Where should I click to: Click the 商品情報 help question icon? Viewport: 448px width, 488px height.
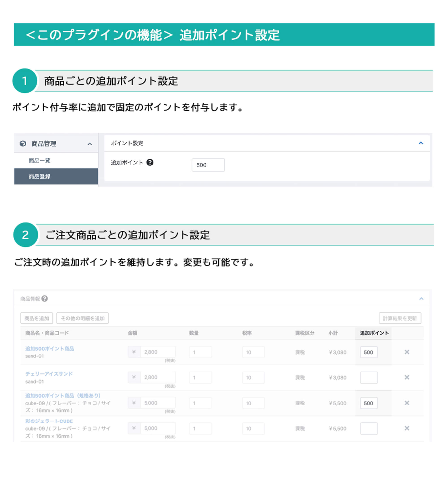pyautogui.click(x=45, y=299)
